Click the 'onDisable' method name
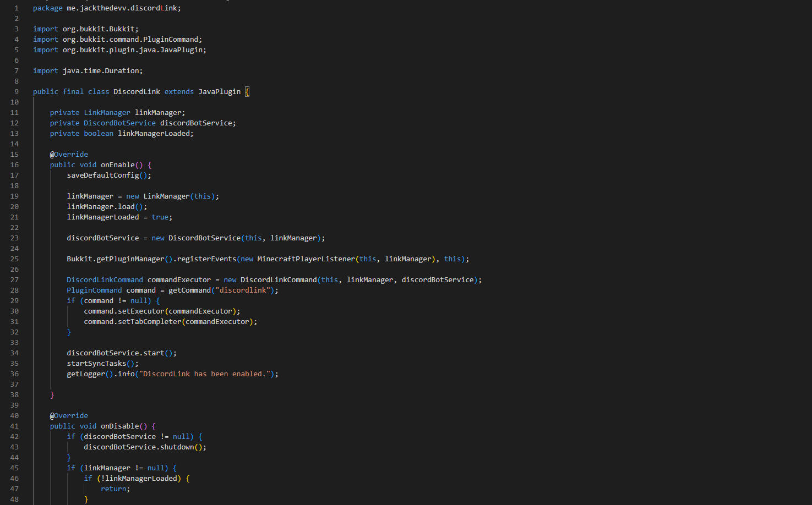The width and height of the screenshot is (812, 505). click(x=119, y=426)
